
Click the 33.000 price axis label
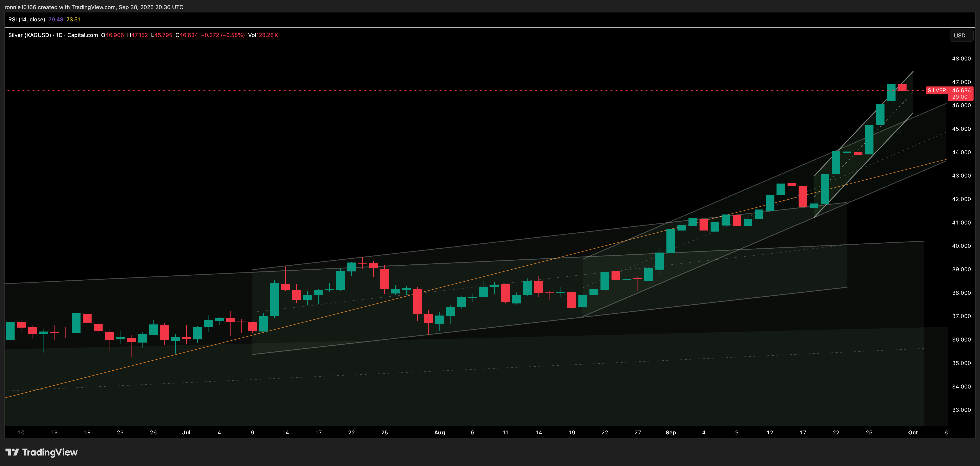[961, 410]
